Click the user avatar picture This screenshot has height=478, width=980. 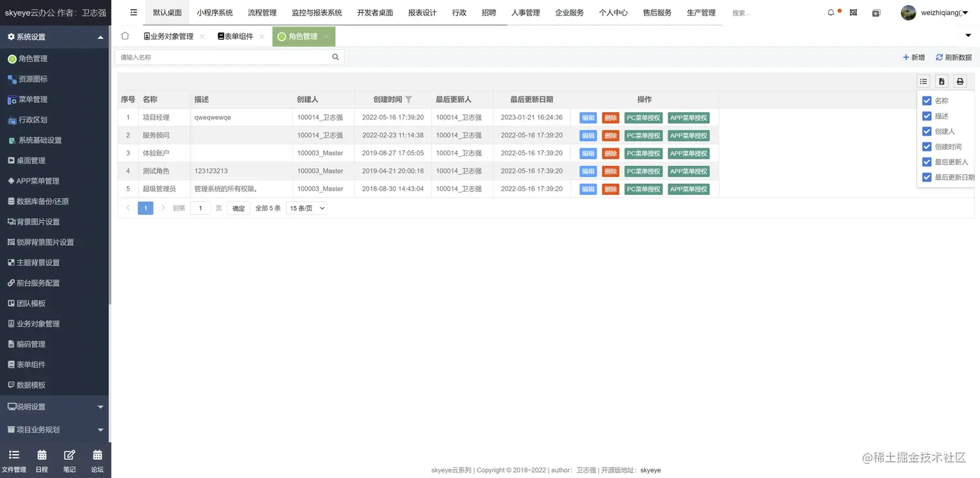pyautogui.click(x=908, y=12)
